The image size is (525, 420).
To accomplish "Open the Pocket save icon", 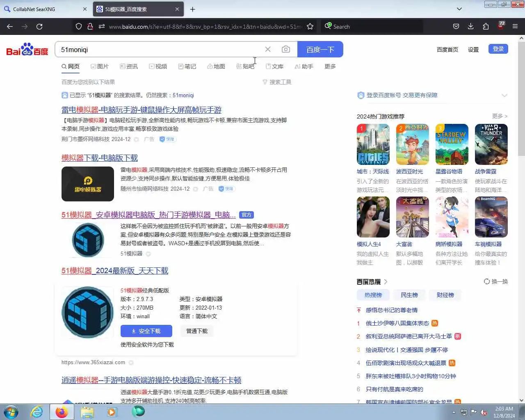I will [x=456, y=26].
